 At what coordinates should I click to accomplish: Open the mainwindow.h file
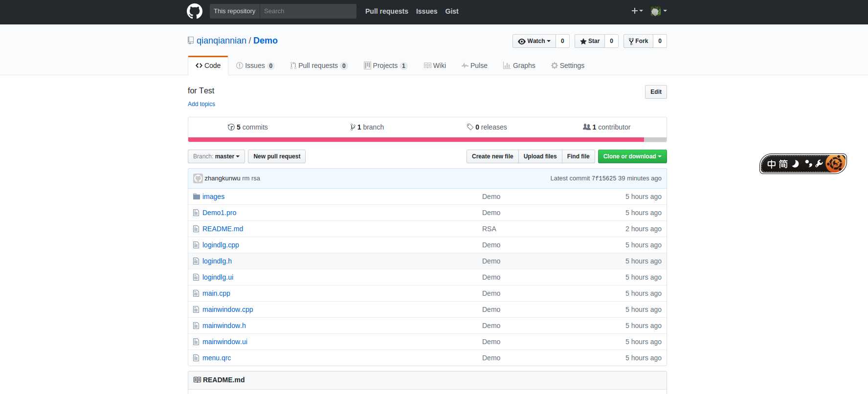pyautogui.click(x=224, y=326)
